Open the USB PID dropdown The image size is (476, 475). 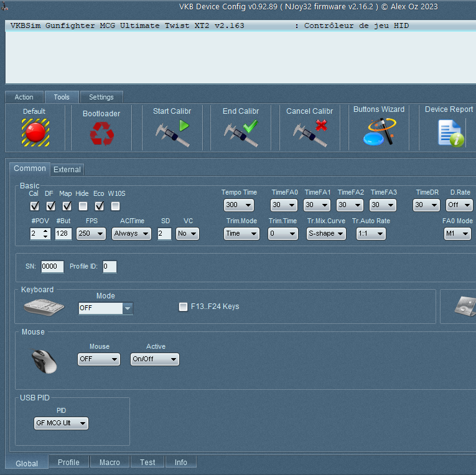pos(61,423)
